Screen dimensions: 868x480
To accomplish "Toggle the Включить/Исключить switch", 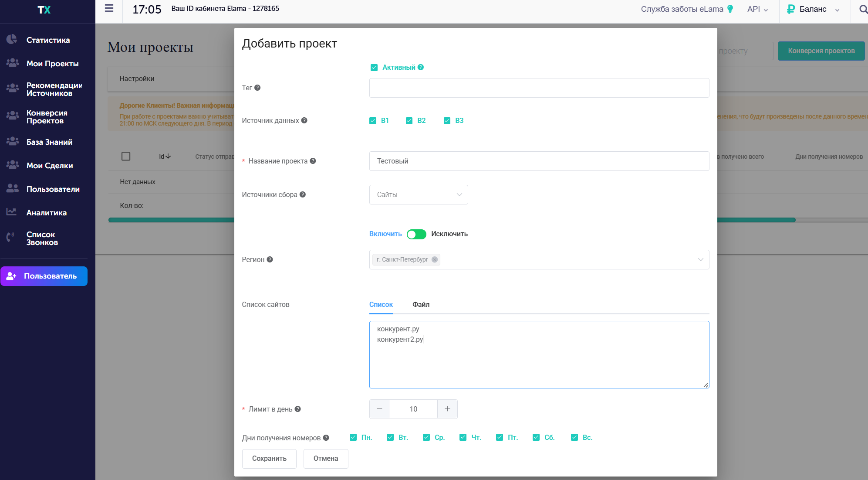I will (416, 234).
